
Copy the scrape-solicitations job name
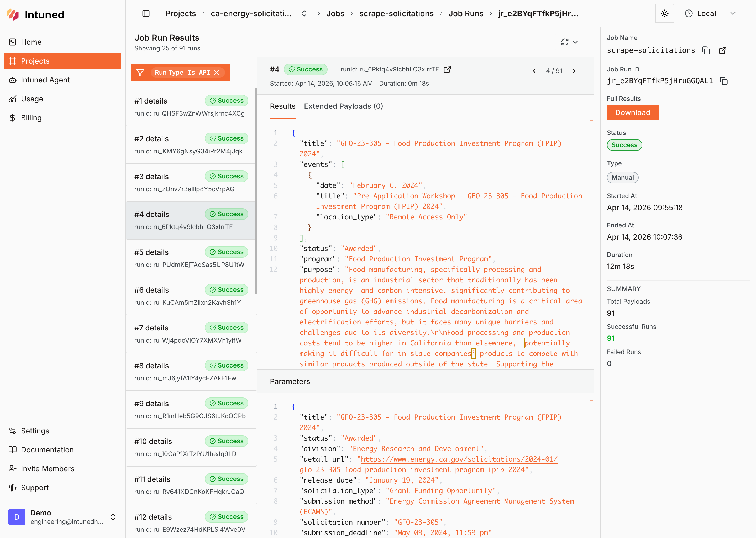point(706,50)
